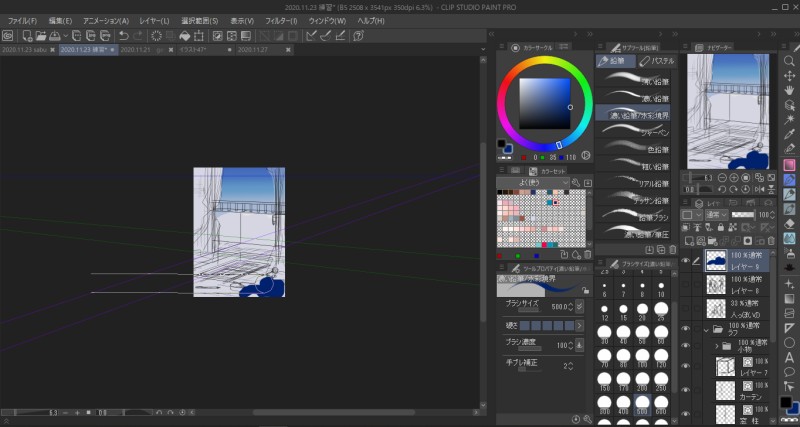The width and height of the screenshot is (800, 427).
Task: Open the ウィンドウ(W) menu
Action: click(x=327, y=21)
